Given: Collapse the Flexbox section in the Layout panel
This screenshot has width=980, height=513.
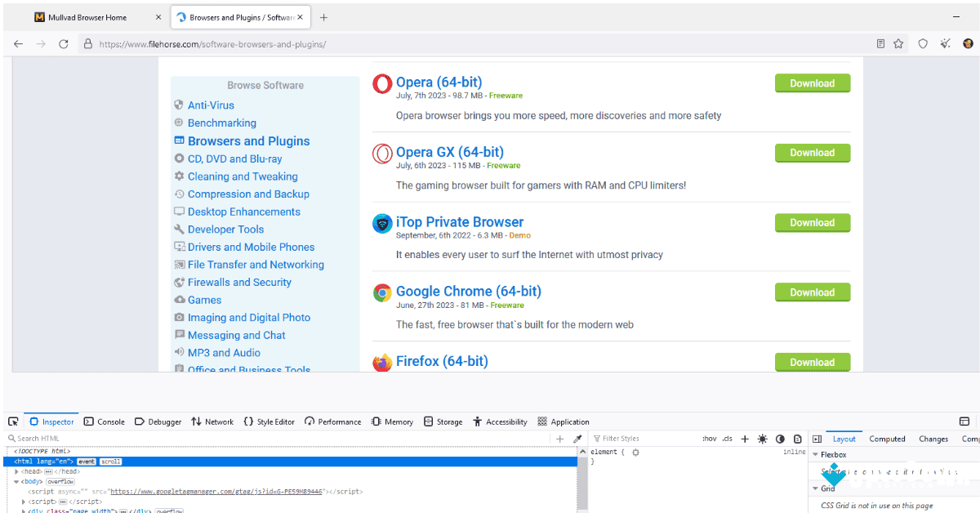Looking at the screenshot, I should (x=817, y=454).
